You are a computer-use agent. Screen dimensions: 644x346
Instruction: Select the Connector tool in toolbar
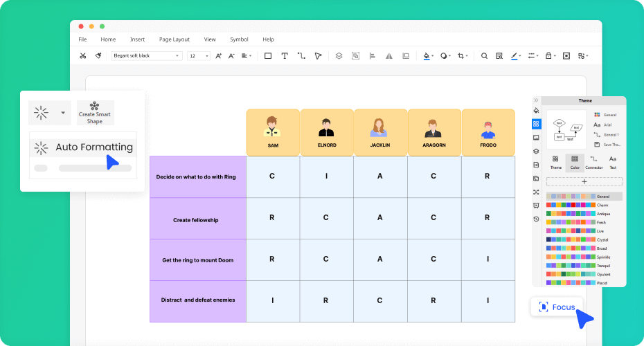tap(301, 56)
